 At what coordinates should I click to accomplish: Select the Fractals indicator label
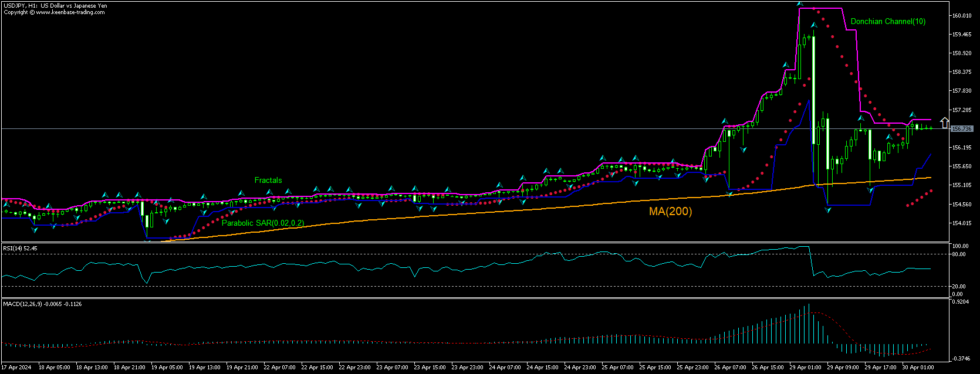[x=268, y=180]
